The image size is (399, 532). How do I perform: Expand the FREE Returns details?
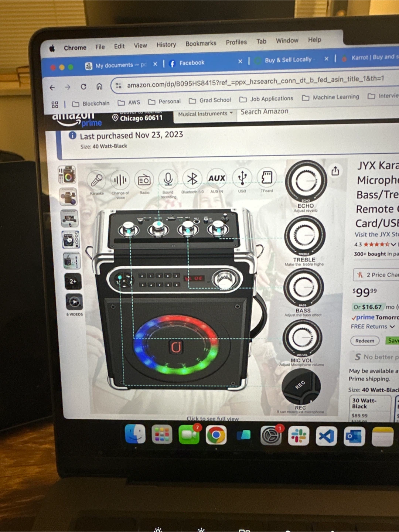[373, 327]
